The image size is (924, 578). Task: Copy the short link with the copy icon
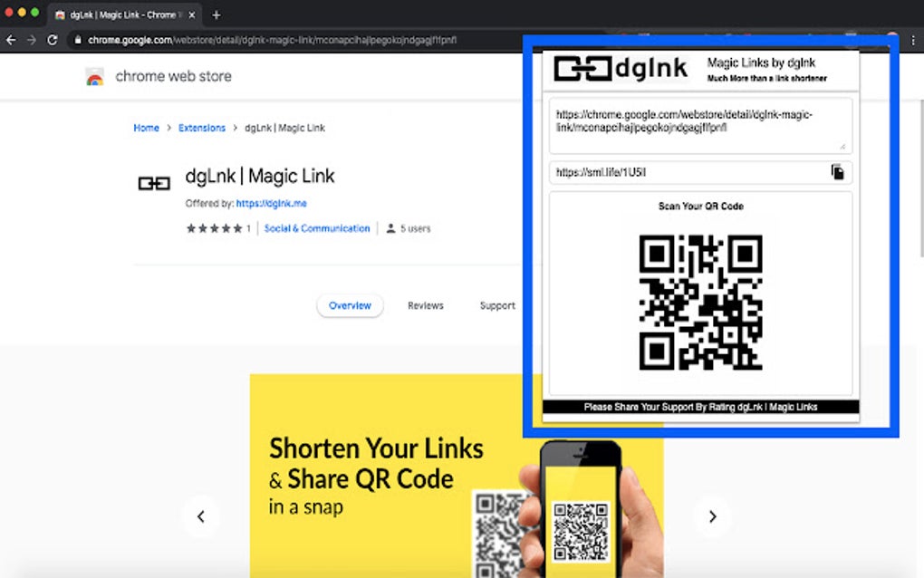[837, 172]
